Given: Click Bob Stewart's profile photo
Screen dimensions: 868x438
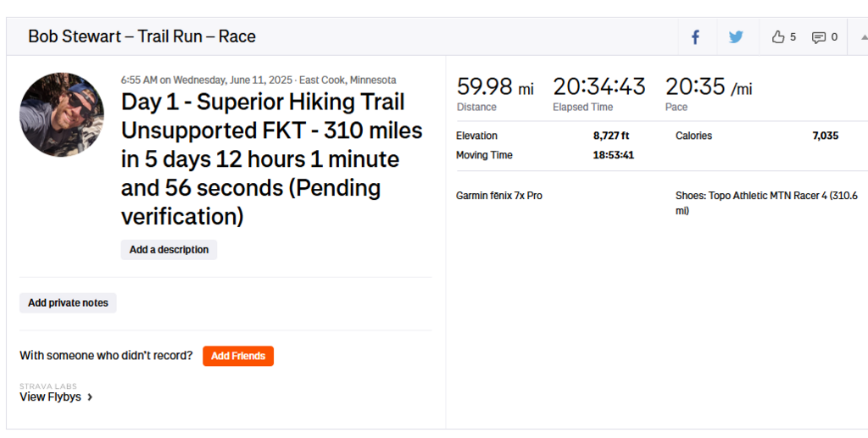Looking at the screenshot, I should pos(62,114).
